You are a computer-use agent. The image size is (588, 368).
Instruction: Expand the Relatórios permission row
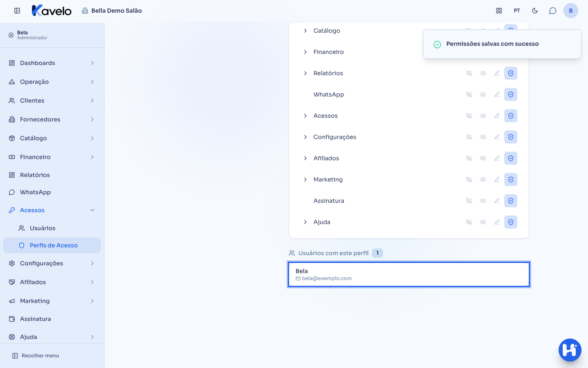[x=305, y=73]
